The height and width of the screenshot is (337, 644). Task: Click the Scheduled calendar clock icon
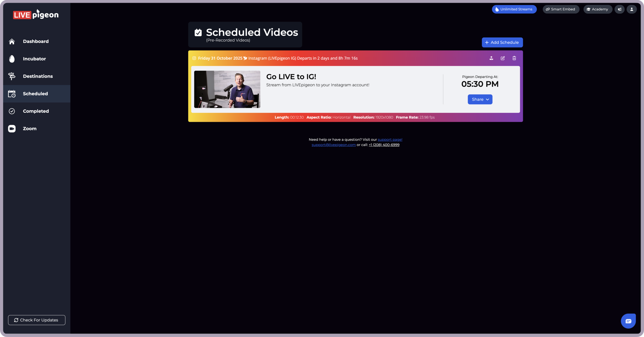(x=12, y=94)
